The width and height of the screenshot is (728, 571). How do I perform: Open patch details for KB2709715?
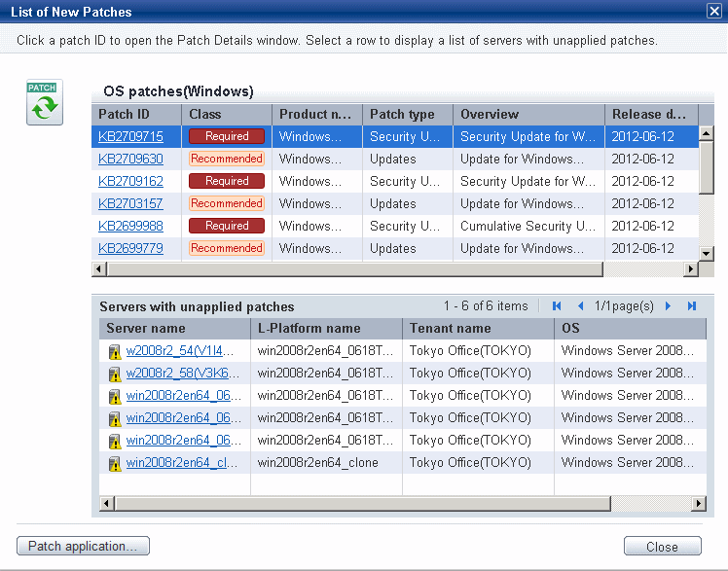pos(130,136)
